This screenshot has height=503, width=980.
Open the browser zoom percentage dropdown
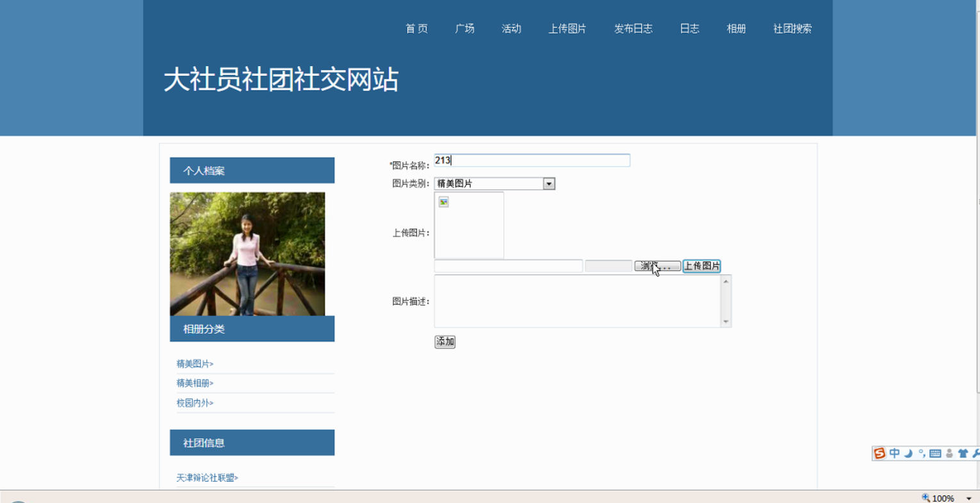tap(968, 498)
